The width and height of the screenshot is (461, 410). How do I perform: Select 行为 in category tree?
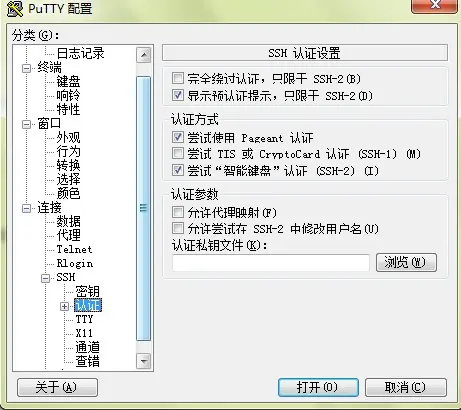[x=68, y=152]
